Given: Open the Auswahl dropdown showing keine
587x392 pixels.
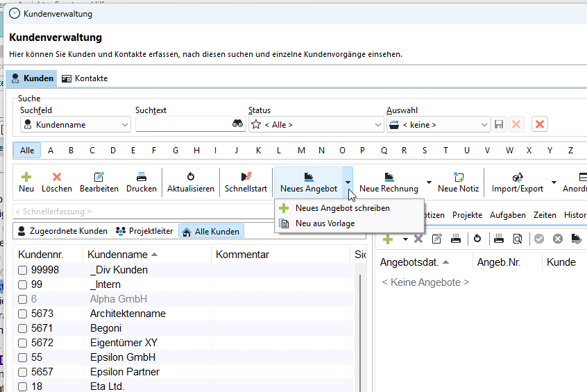Looking at the screenshot, I should [484, 125].
